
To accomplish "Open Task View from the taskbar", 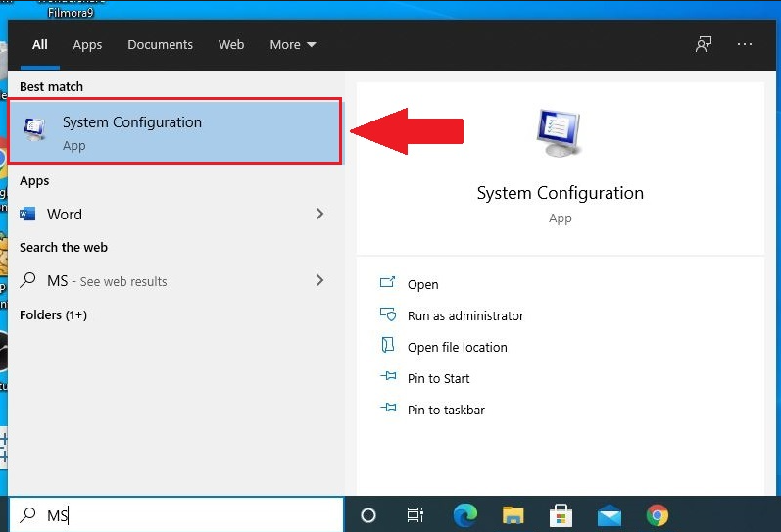I will [415, 515].
